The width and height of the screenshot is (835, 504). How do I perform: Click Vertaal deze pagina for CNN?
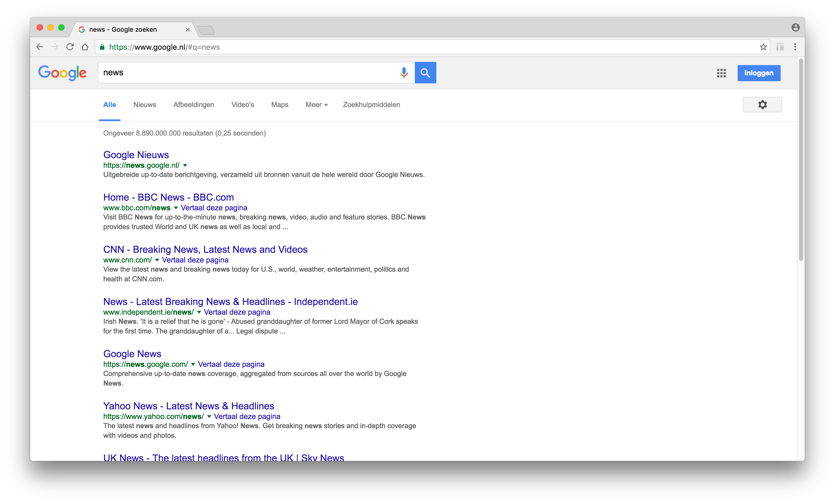click(195, 260)
